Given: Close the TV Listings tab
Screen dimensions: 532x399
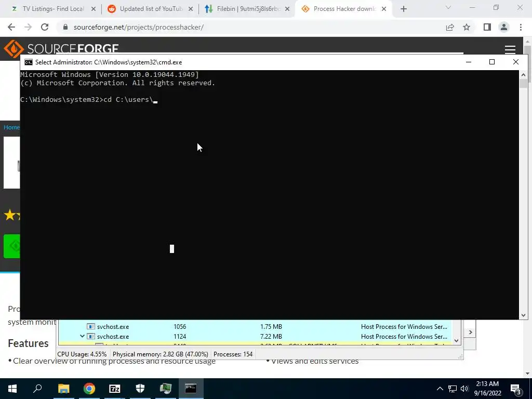Looking at the screenshot, I should [94, 9].
